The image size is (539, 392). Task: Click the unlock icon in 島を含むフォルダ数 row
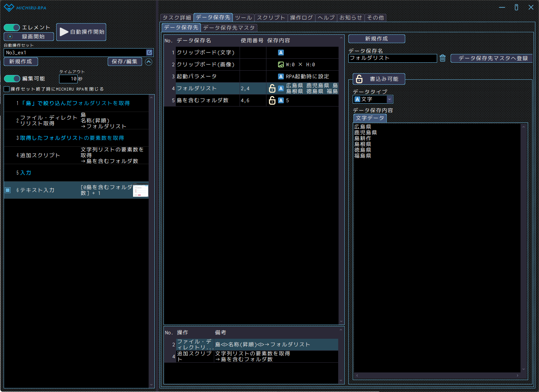272,100
